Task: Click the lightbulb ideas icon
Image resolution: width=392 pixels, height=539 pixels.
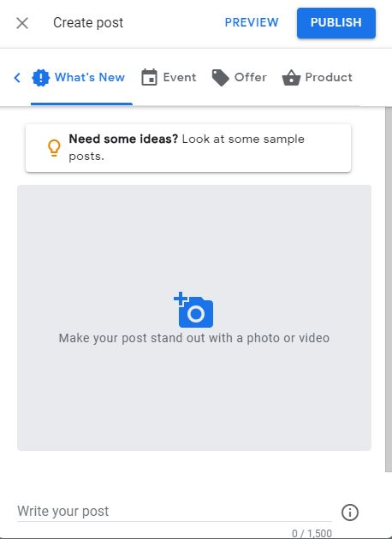Action: coord(54,148)
